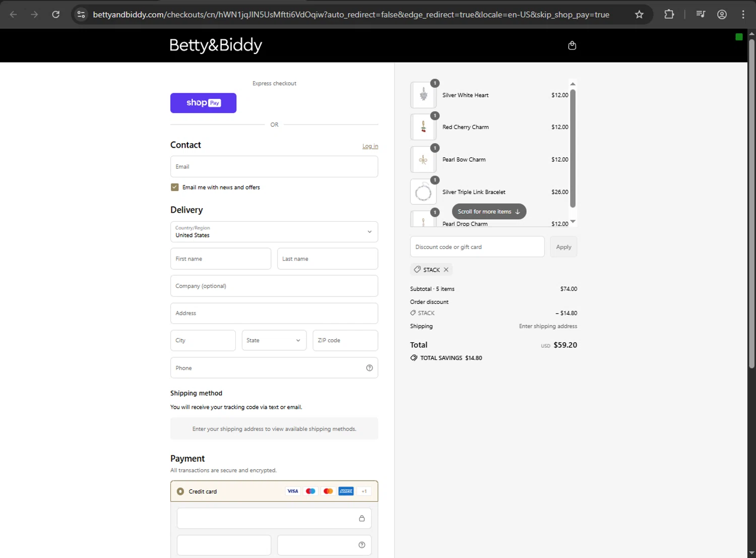Click the item list scroll-up arrow

pos(573,84)
